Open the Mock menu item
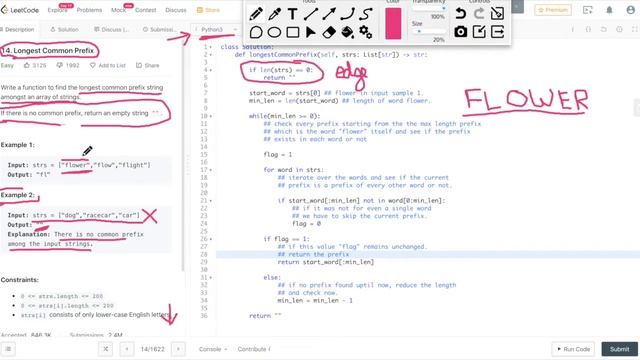Screen dimensions: 640x360 point(118,10)
